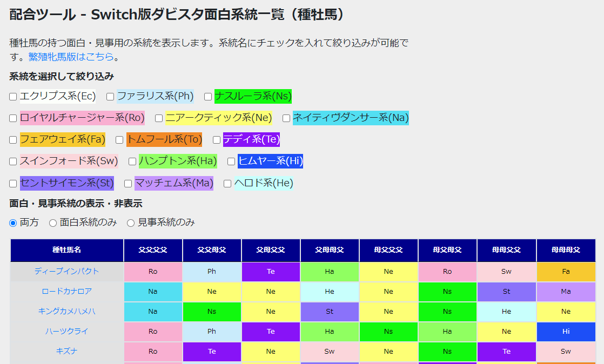Tick the ネイティヴダンサー系(Na) checkbox
The height and width of the screenshot is (364, 604).
pyautogui.click(x=286, y=118)
